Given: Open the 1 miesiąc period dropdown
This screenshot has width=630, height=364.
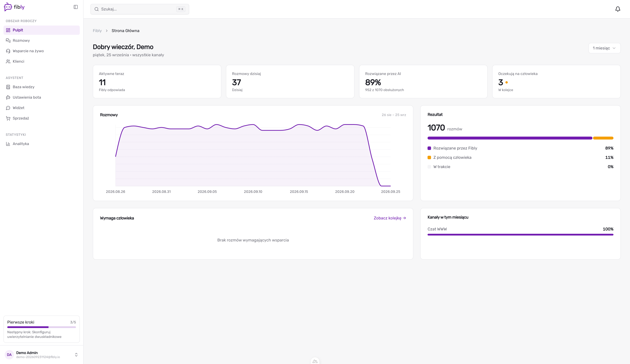Looking at the screenshot, I should point(604,48).
